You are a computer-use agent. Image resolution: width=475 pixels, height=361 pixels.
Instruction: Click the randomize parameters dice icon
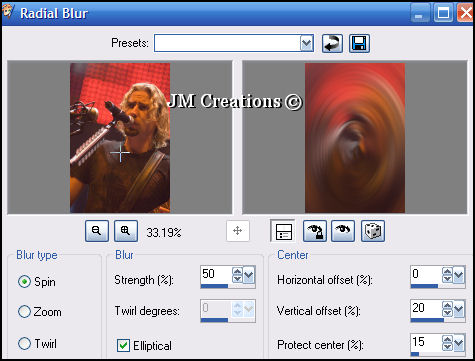coord(373,231)
